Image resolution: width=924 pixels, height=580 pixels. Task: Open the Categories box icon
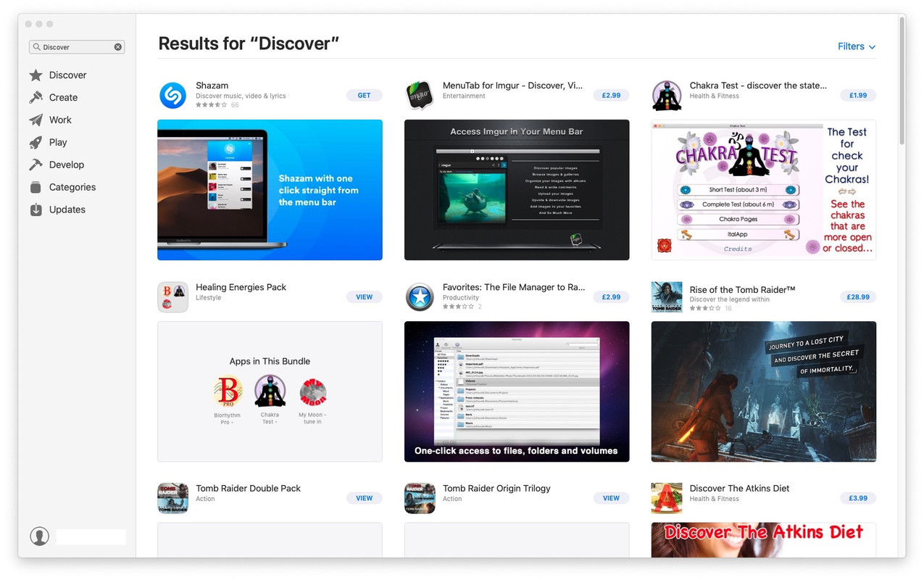click(36, 188)
